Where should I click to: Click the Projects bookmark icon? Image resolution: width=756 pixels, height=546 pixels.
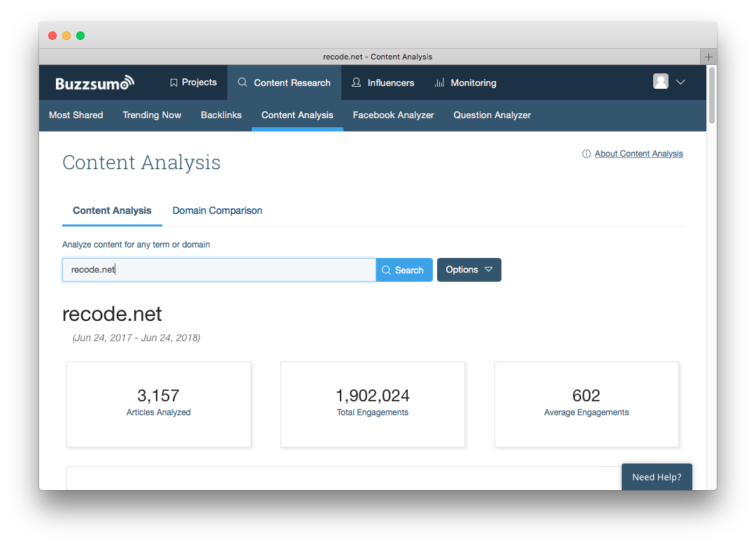(x=173, y=83)
